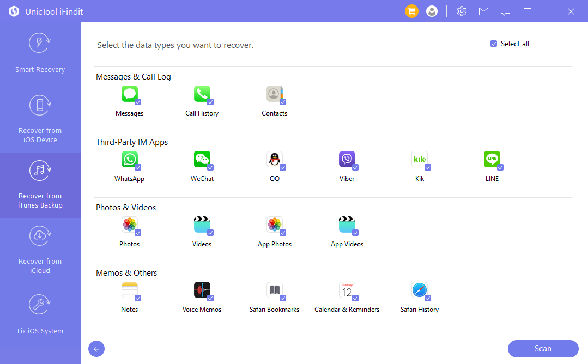Uncheck the WhatsApp checkbox
The image size is (588, 364).
[x=138, y=167]
